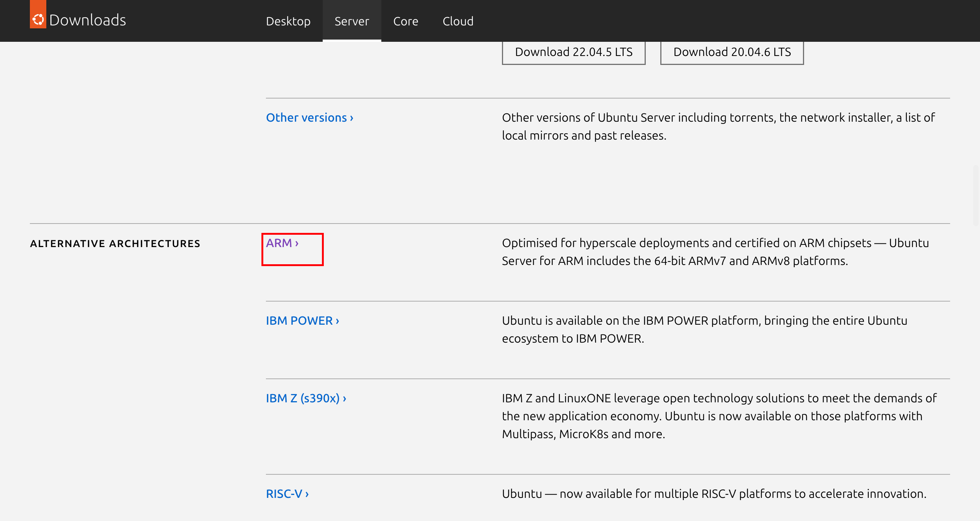
Task: Click the RISC-V platforms description text
Action: pos(714,494)
